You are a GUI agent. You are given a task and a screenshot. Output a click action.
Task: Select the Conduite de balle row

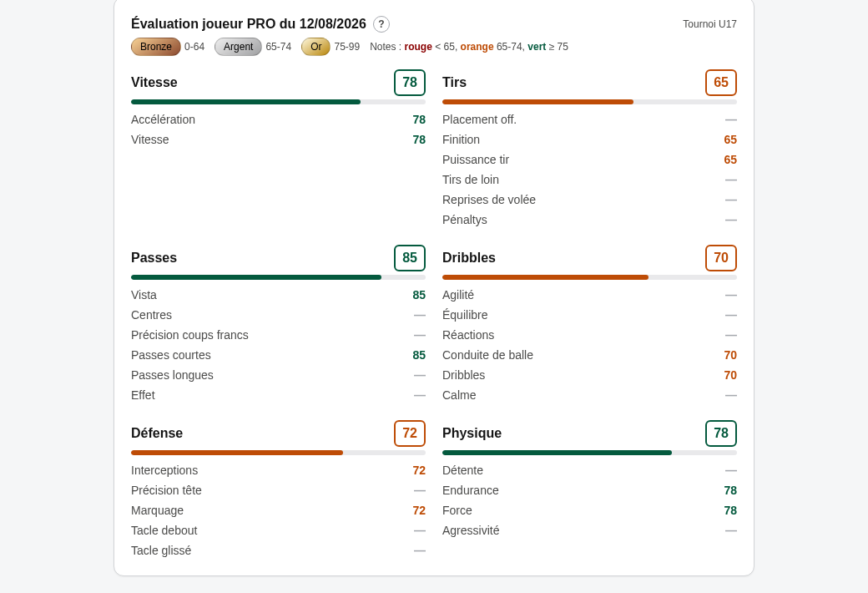click(589, 355)
